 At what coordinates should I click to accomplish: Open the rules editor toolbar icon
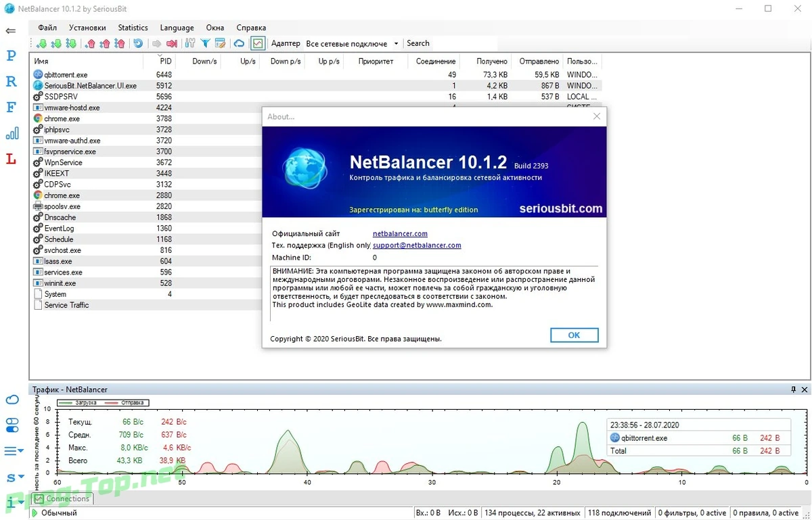(220, 44)
